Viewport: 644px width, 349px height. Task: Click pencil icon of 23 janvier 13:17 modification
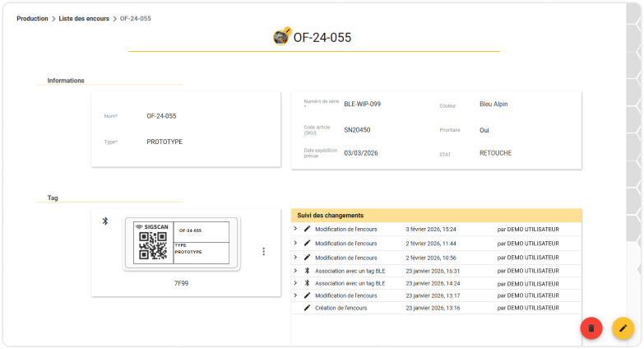point(307,295)
